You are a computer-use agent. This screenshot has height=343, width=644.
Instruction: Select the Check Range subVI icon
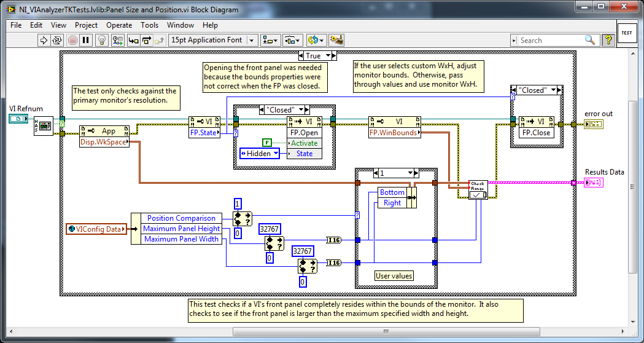coord(478,189)
